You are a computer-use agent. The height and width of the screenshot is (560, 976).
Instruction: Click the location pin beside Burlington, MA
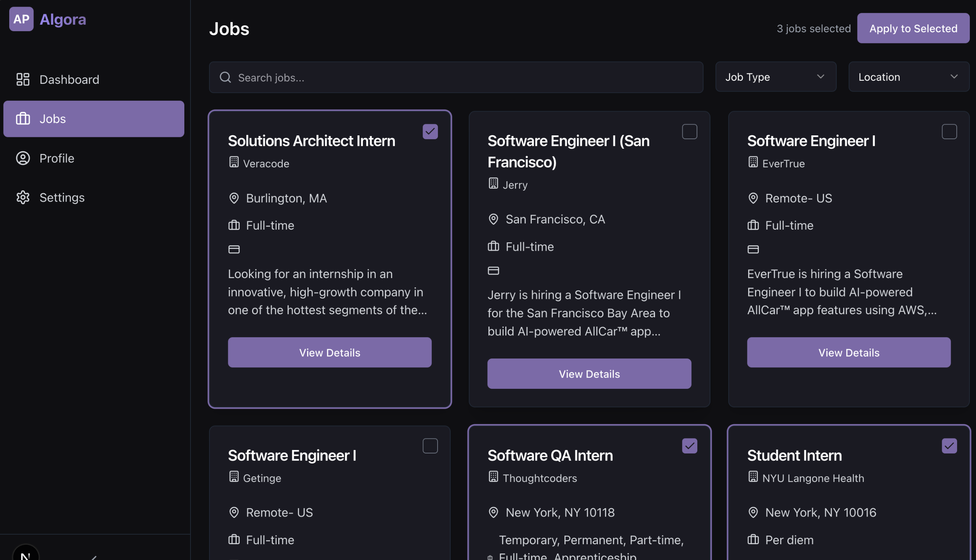234,198
